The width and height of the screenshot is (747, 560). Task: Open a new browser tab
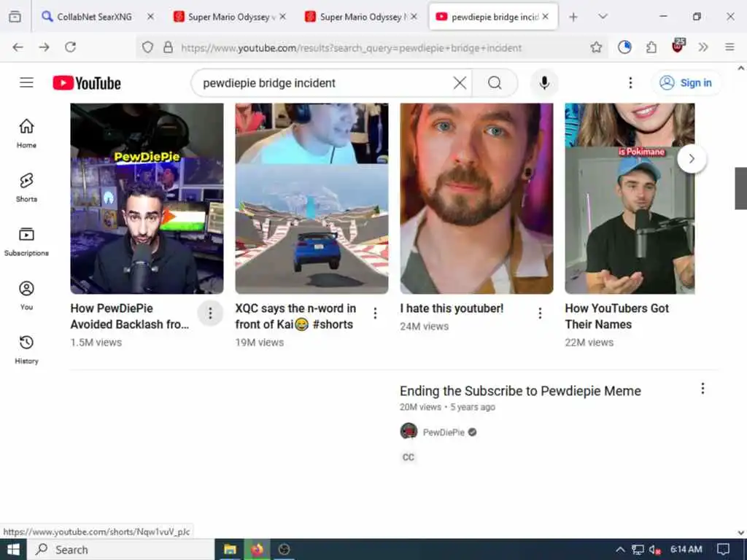[x=573, y=17]
